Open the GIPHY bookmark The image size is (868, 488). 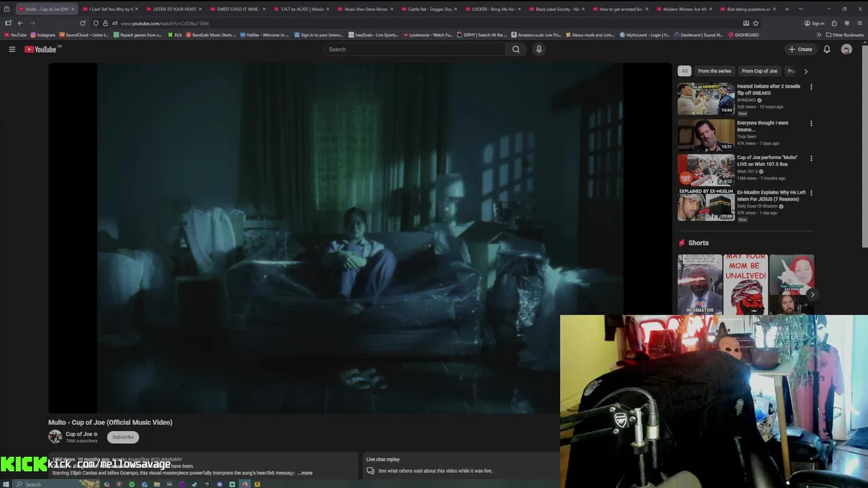coord(481,35)
